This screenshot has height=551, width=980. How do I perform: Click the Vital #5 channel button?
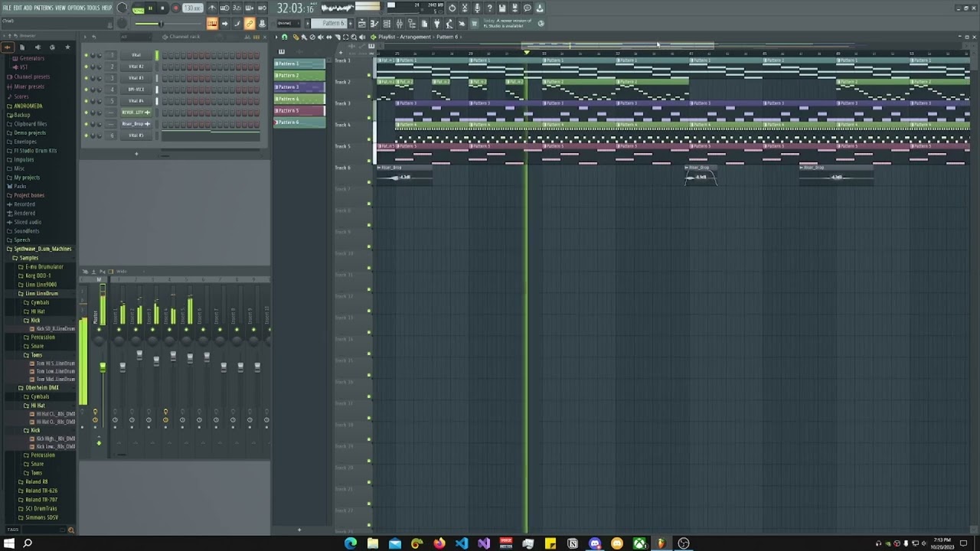click(136, 135)
